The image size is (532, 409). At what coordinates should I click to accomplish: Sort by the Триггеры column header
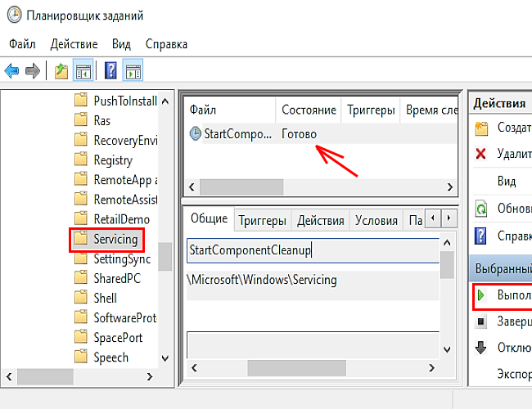[371, 110]
